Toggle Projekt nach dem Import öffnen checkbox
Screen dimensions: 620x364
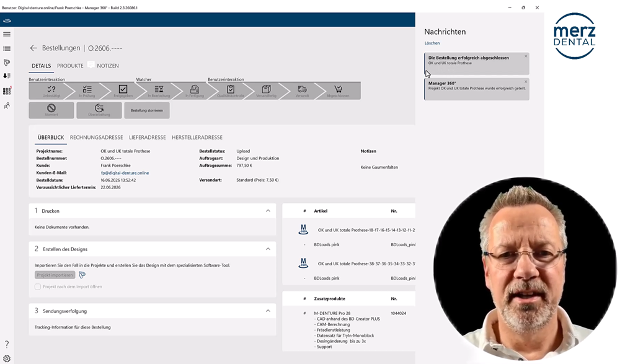(38, 286)
